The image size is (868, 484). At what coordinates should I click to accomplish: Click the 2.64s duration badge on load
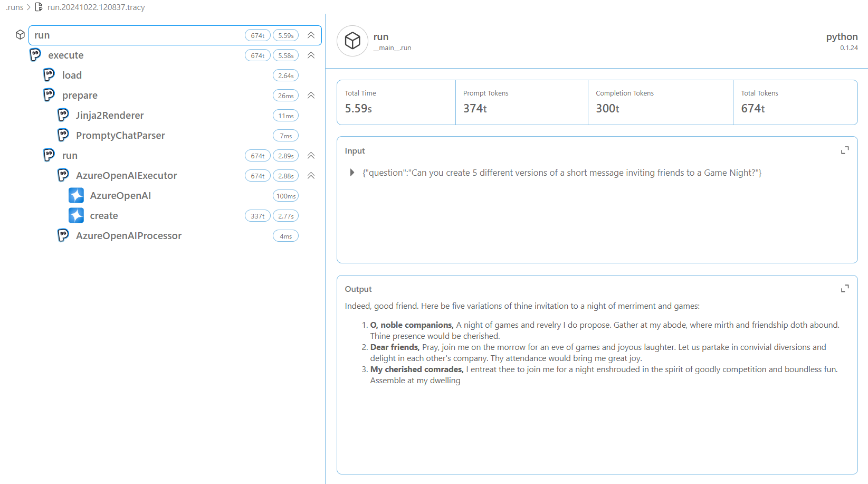(285, 75)
